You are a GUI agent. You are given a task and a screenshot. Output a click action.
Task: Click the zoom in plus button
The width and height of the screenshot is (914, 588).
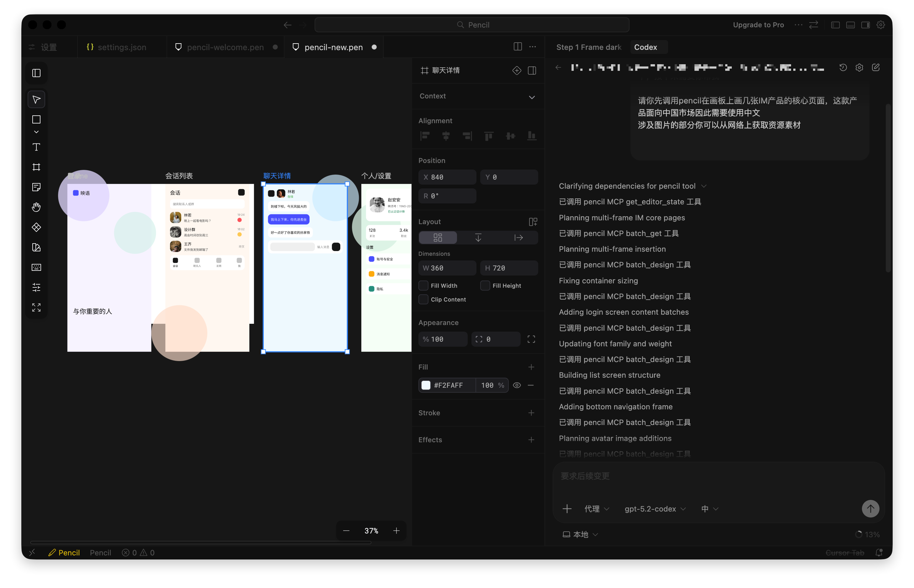396,531
